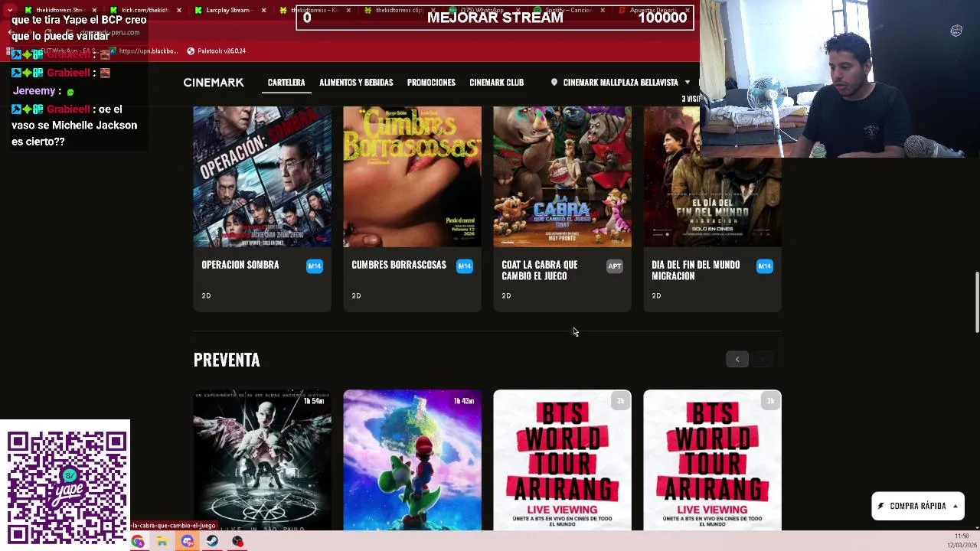Open Steam from the taskbar
Image resolution: width=980 pixels, height=551 pixels.
[x=213, y=541]
